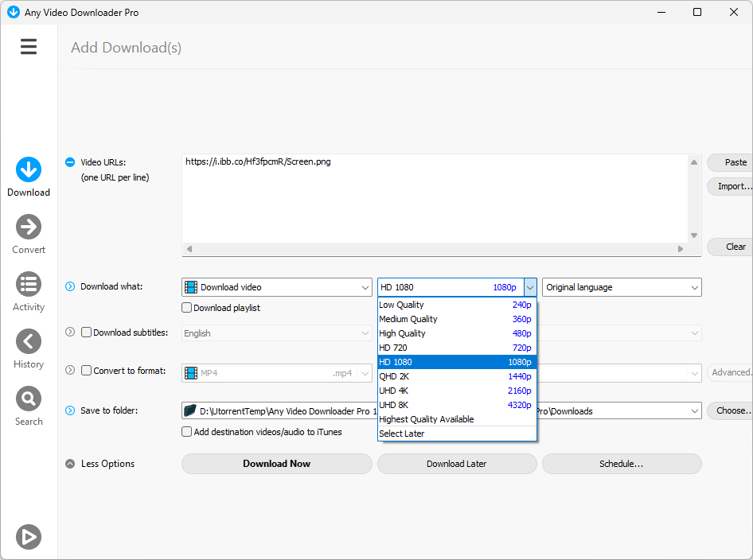Open the Save to folder path dropdown
Viewport: 753px width, 560px height.
[694, 411]
